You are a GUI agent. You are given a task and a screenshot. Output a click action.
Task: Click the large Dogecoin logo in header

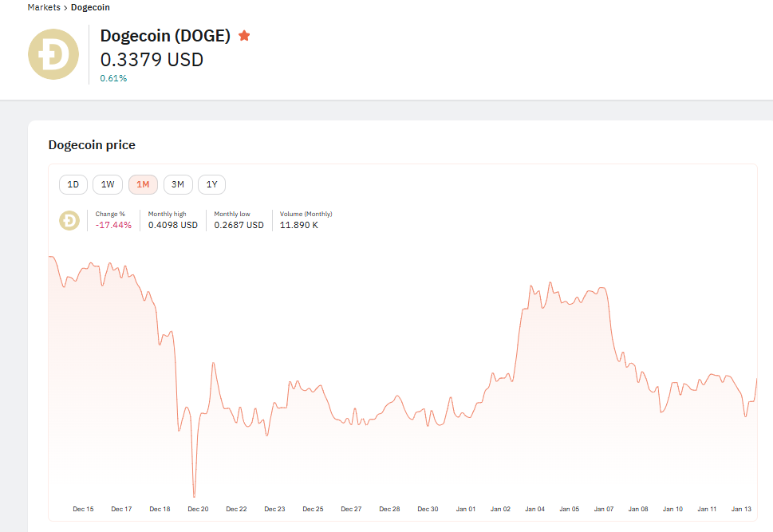coord(53,54)
